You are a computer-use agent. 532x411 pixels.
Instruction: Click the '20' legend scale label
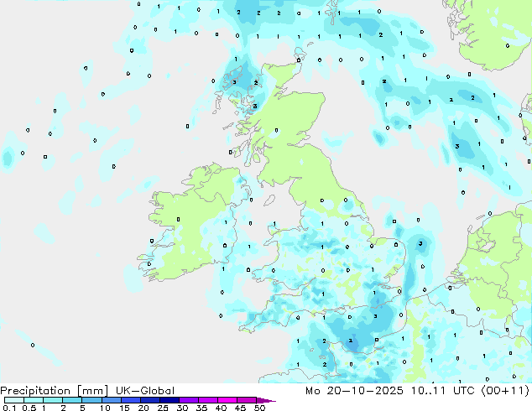point(143,408)
